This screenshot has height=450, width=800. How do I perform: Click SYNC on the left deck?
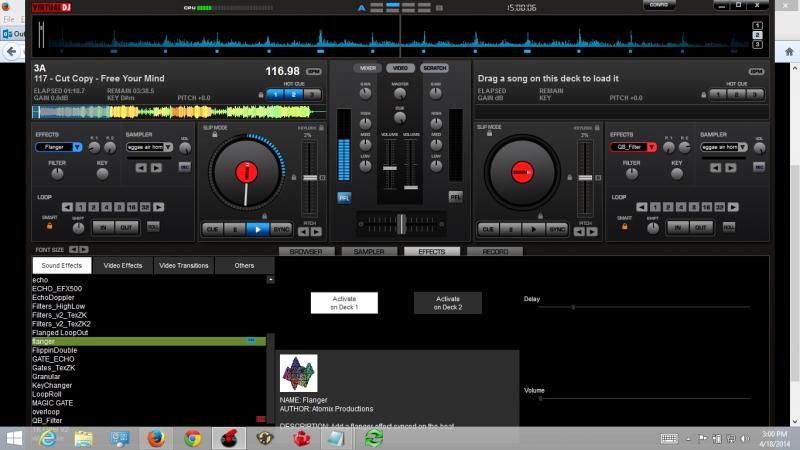coord(281,230)
